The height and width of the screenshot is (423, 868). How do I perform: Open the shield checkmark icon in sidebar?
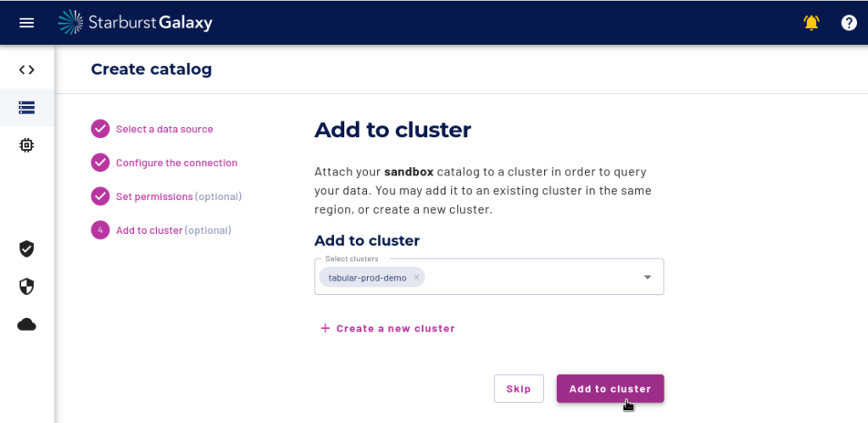(26, 248)
